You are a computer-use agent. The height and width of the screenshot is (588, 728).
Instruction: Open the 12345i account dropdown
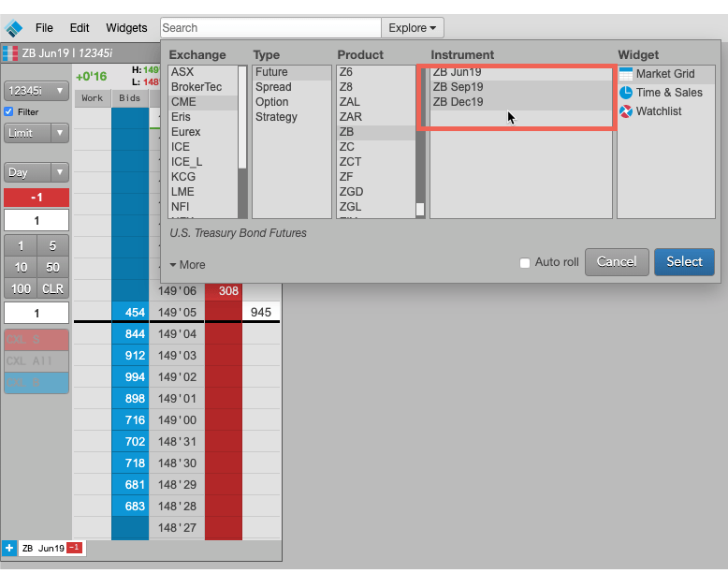pos(36,91)
